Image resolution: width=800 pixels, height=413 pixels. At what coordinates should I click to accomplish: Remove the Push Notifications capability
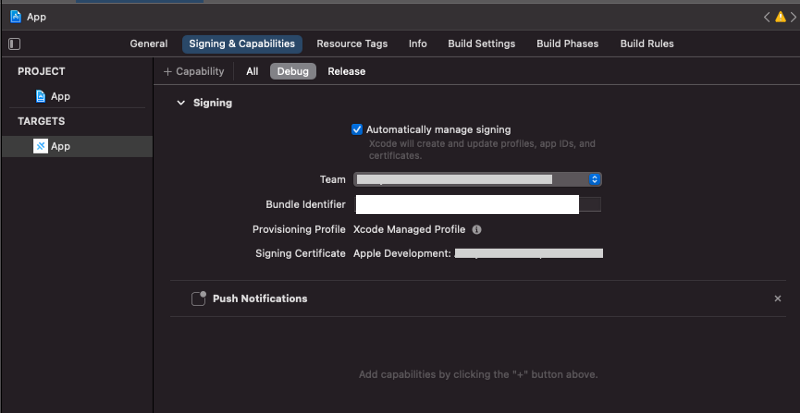point(778,299)
